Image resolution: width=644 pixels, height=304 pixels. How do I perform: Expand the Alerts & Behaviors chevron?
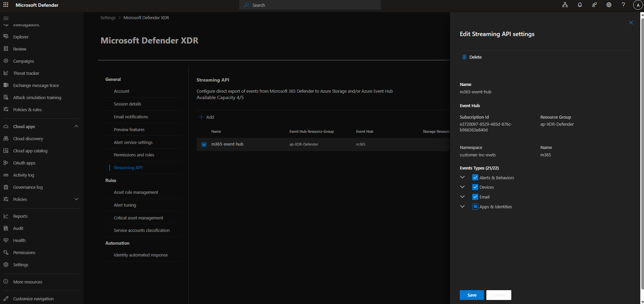coord(462,177)
